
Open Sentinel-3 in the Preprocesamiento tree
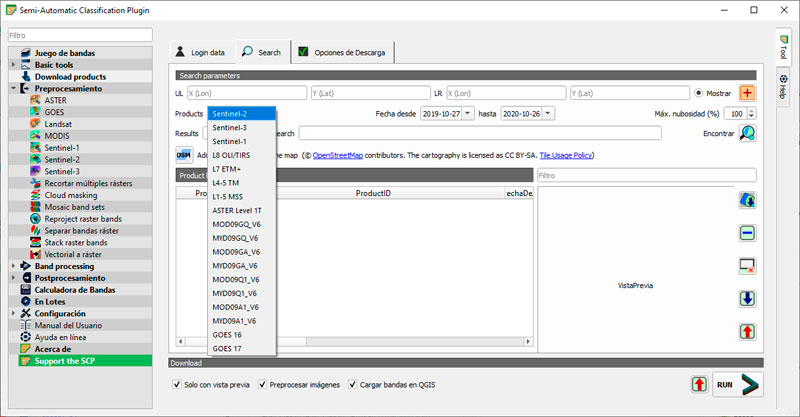62,171
